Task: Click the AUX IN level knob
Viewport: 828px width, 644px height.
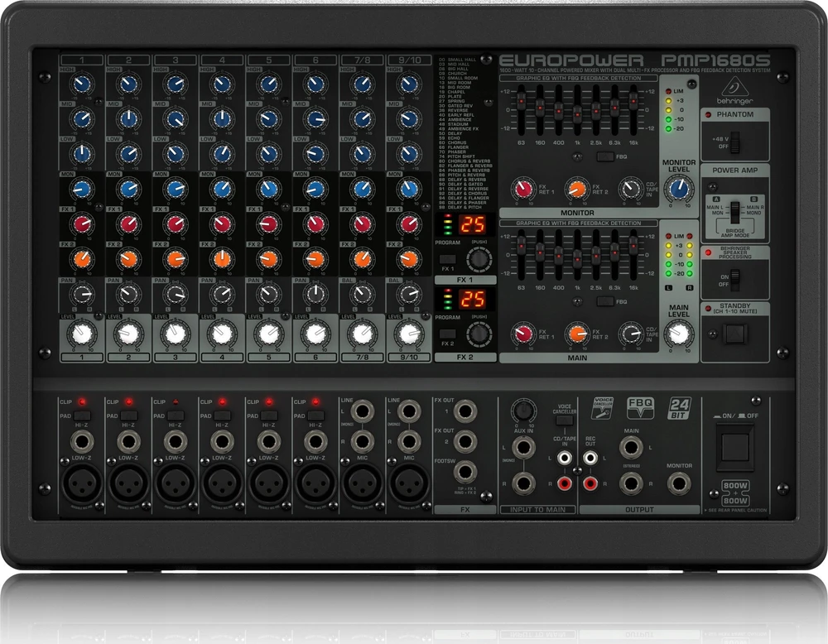Action: tap(522, 410)
